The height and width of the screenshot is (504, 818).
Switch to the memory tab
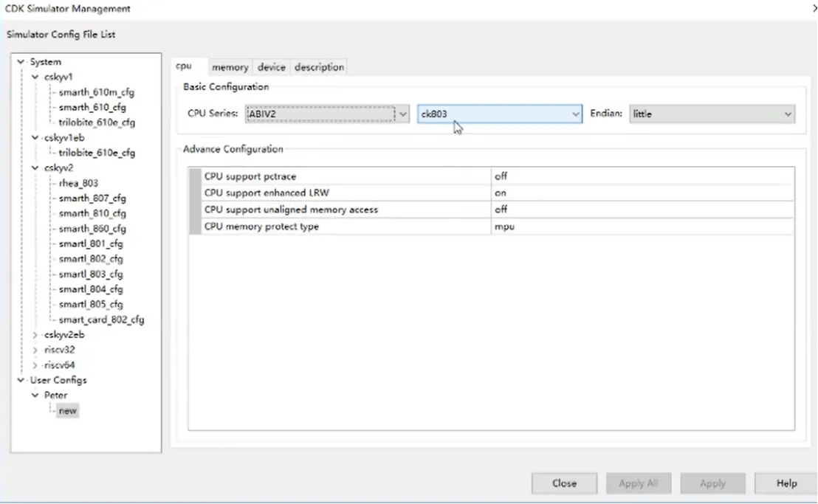coord(230,67)
